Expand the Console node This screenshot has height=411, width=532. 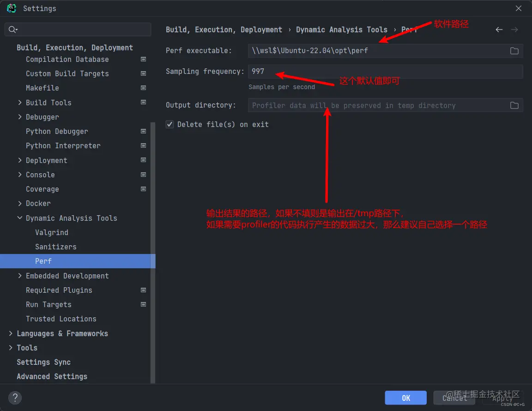point(20,175)
